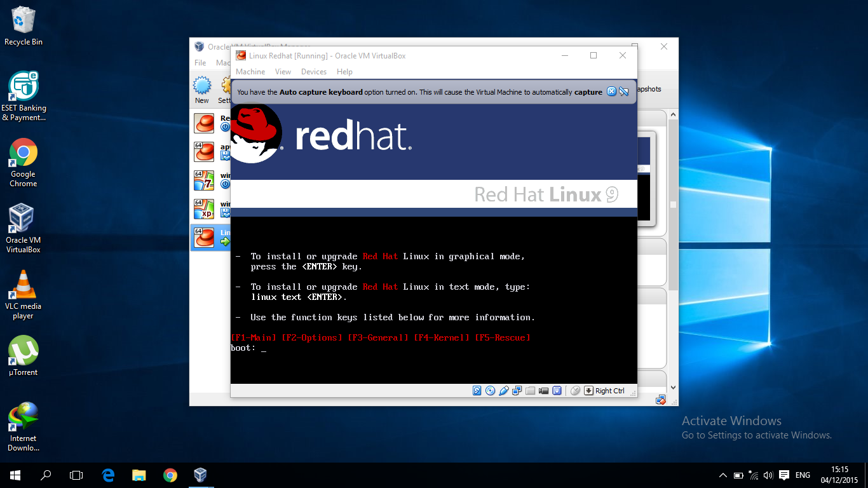Open the Machine menu

tap(250, 72)
